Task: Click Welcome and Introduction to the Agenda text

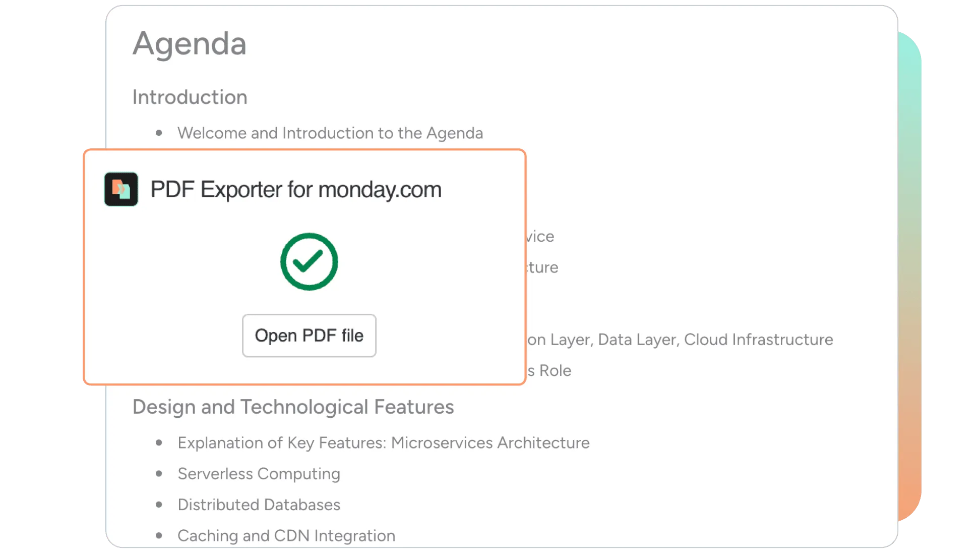Action: [x=330, y=133]
